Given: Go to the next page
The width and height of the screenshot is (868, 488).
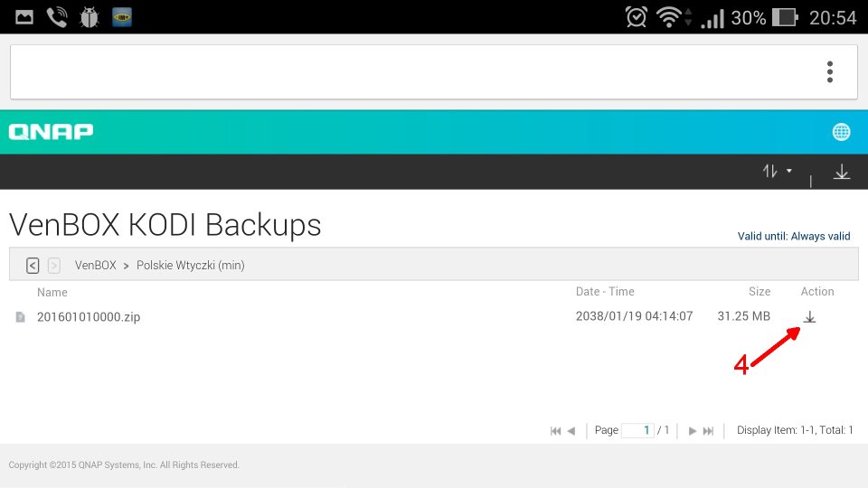Looking at the screenshot, I should (x=693, y=431).
